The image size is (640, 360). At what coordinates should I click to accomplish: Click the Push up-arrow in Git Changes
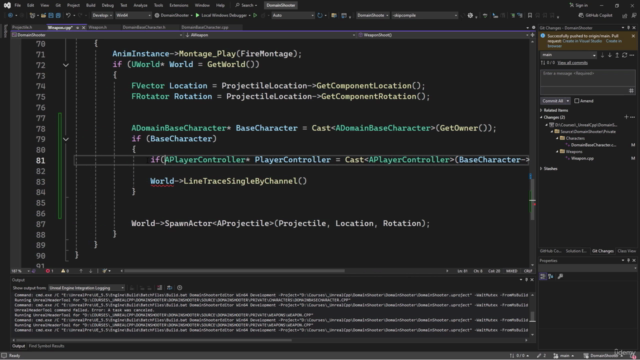[x=617, y=55]
